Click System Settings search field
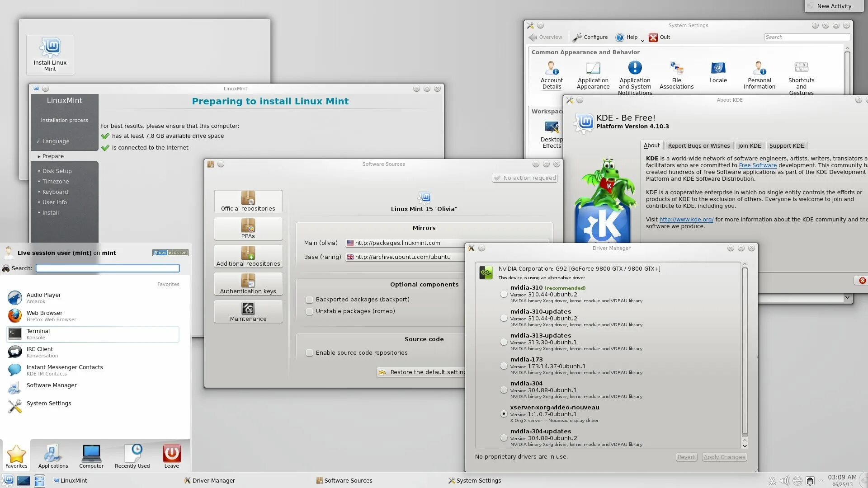The image size is (868, 488). (807, 37)
